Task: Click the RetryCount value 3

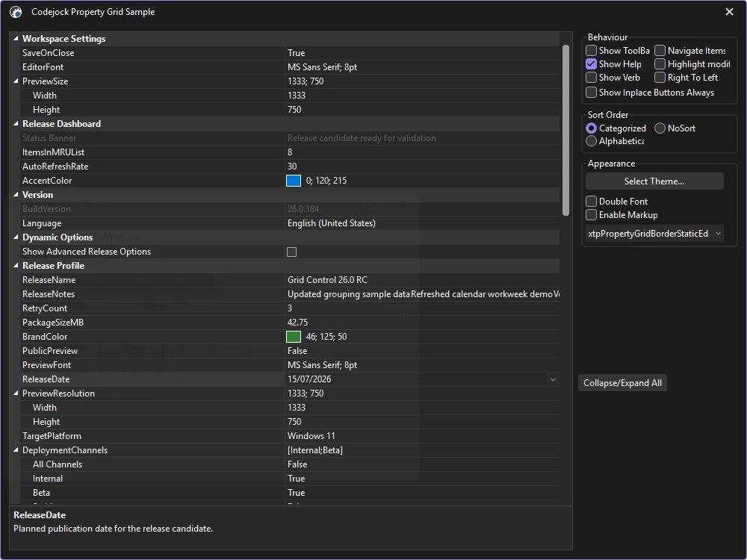Action: [x=422, y=308]
